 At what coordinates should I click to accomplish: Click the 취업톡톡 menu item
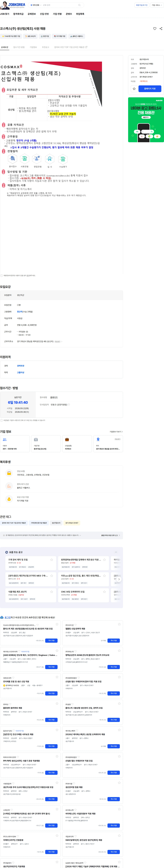click(80, 14)
